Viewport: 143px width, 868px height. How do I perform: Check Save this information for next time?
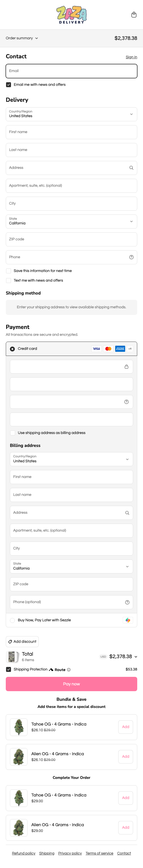pyautogui.click(x=9, y=271)
